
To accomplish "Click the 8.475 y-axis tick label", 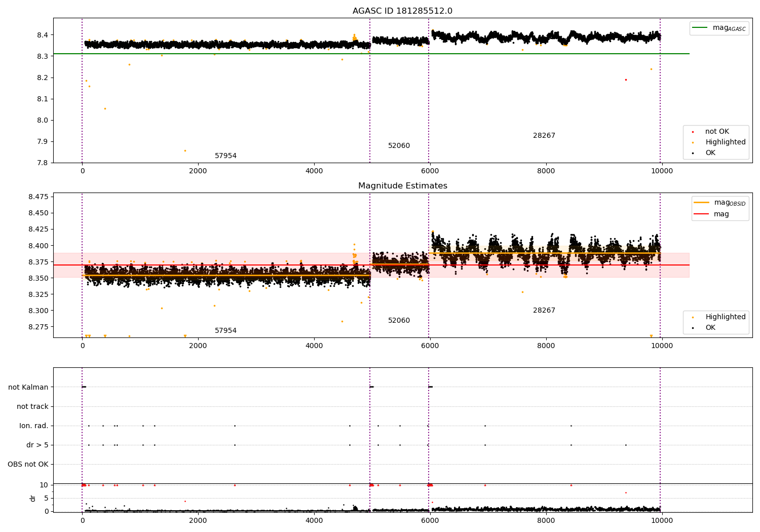I will click(x=39, y=197).
